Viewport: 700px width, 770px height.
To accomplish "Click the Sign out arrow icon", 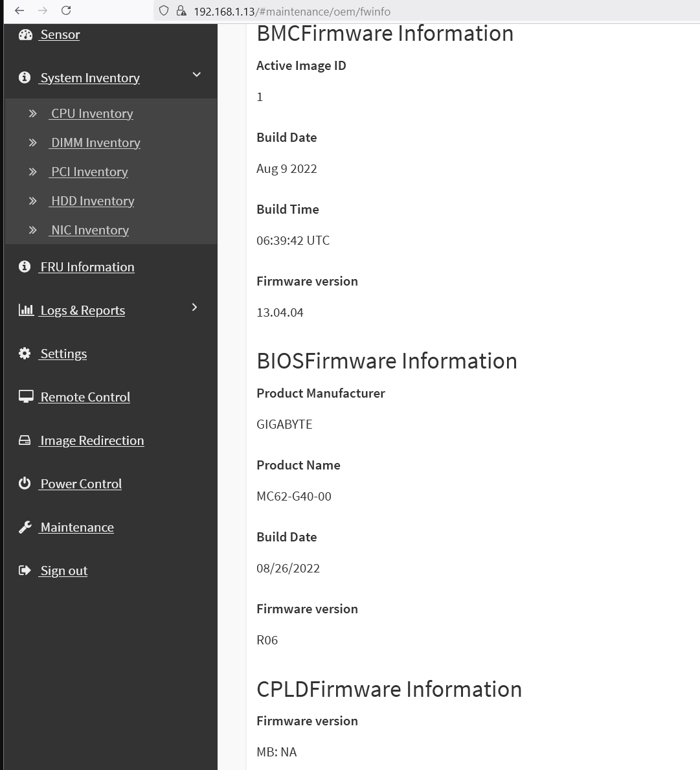I will point(25,571).
